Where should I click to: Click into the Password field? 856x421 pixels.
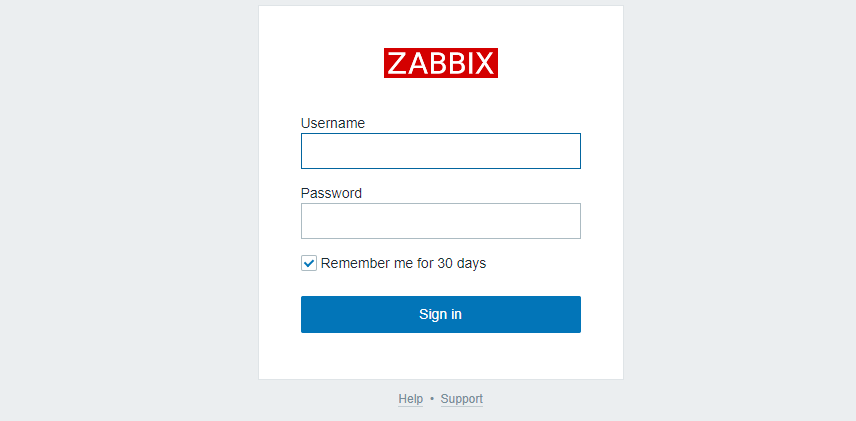pyautogui.click(x=440, y=221)
